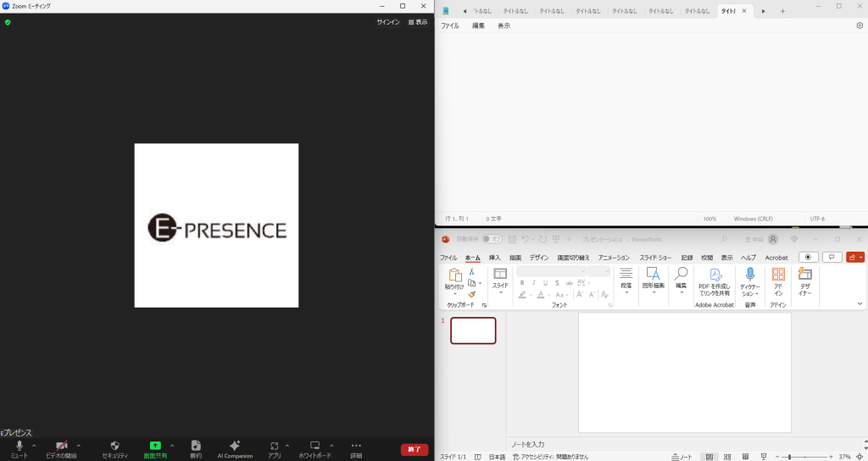Fit slide to current window
868x461 pixels.
(860, 457)
